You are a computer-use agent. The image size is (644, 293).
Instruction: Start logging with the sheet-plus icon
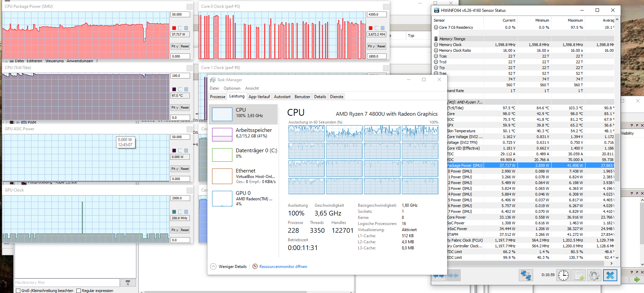[579, 275]
